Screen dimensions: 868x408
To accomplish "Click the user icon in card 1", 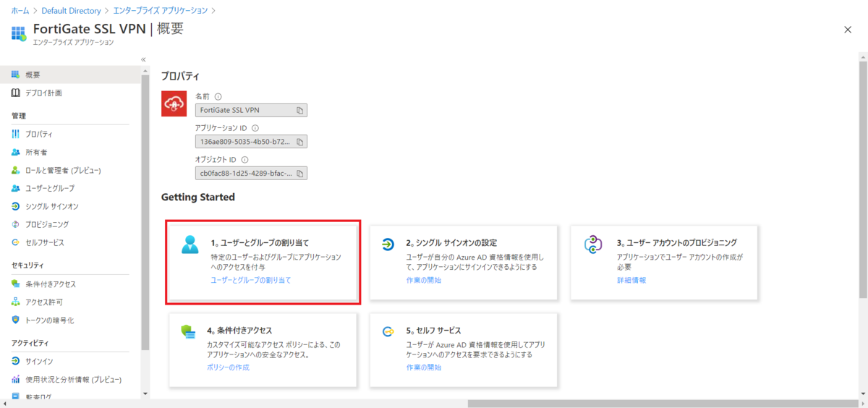I will [x=190, y=245].
